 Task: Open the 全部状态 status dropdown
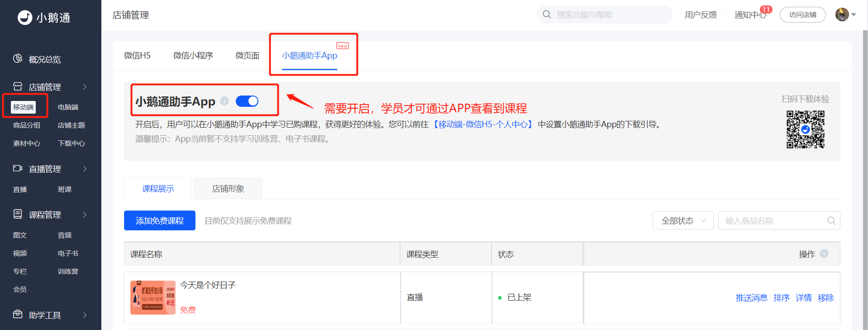point(683,220)
